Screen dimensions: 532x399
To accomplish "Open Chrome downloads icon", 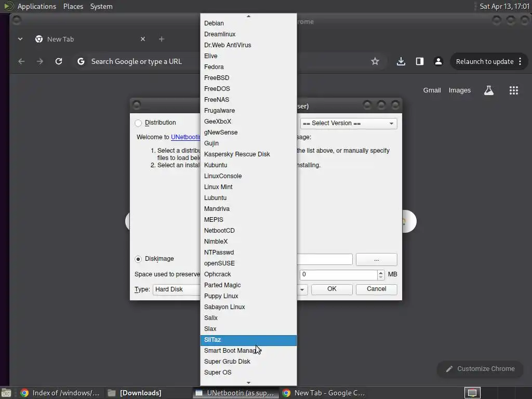I will pyautogui.click(x=401, y=61).
